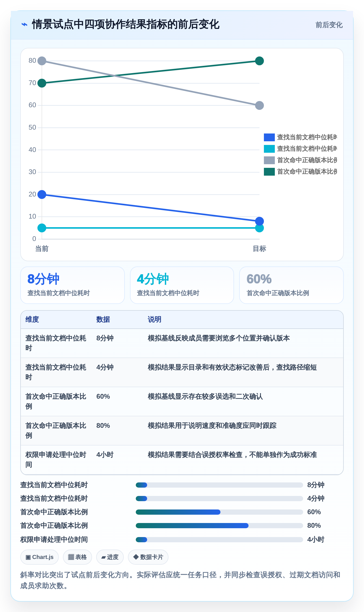Click the progress bar valued 4小时
Viewport: 364px width, 612px height.
pyautogui.click(x=219, y=540)
